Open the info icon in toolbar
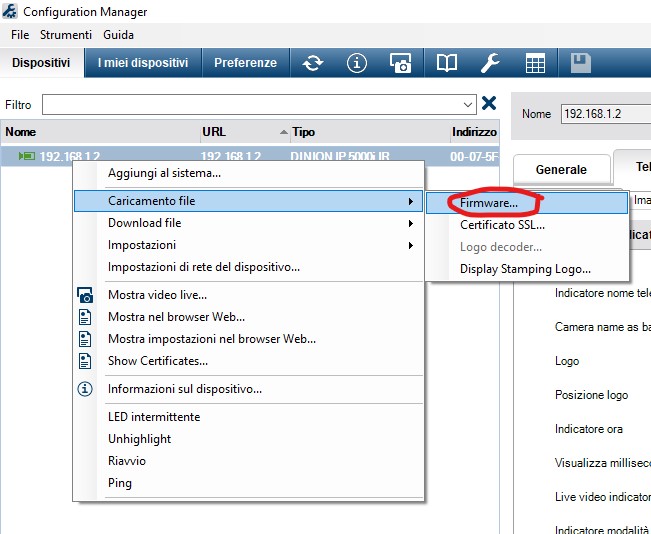The image size is (651, 534). (x=357, y=63)
